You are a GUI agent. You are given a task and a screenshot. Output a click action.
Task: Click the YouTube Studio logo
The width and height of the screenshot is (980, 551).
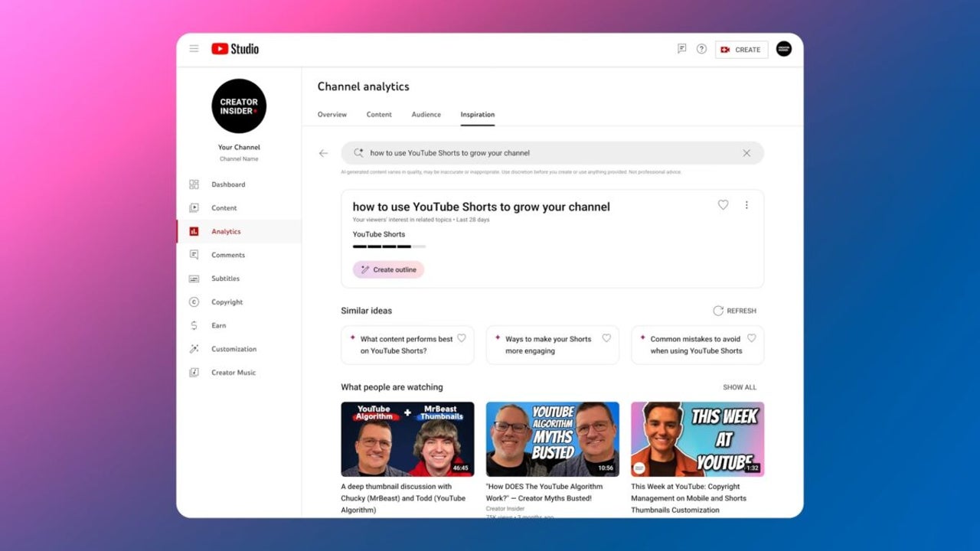(235, 49)
